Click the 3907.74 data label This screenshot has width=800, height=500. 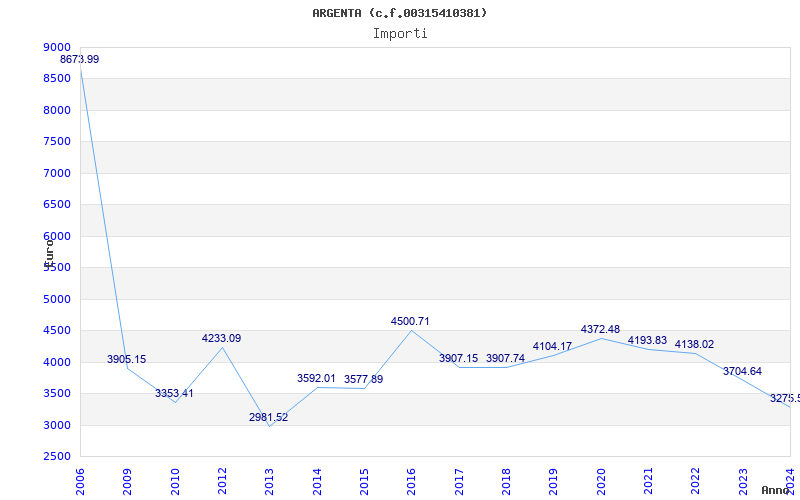click(505, 359)
